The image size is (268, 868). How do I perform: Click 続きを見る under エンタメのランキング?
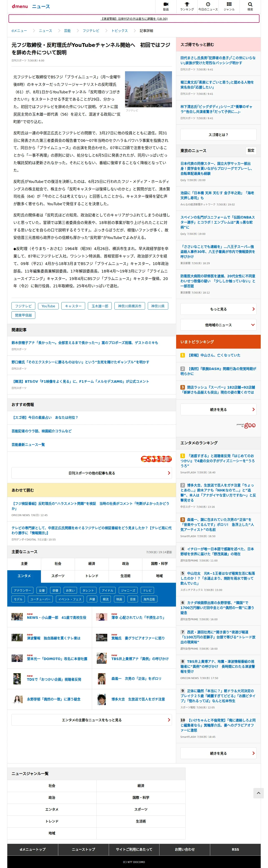[218, 753]
